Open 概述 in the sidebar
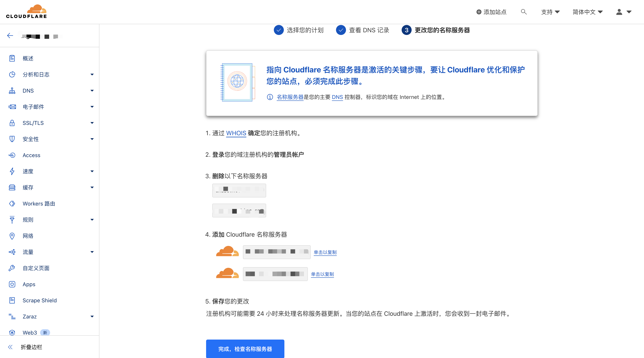The height and width of the screenshot is (358, 644). coord(28,58)
